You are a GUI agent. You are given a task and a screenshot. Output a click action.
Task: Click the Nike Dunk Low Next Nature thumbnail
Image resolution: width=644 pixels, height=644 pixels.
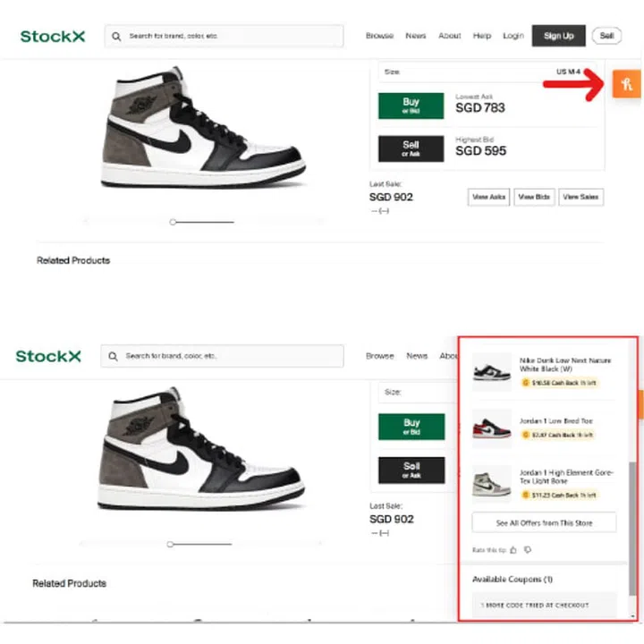491,371
